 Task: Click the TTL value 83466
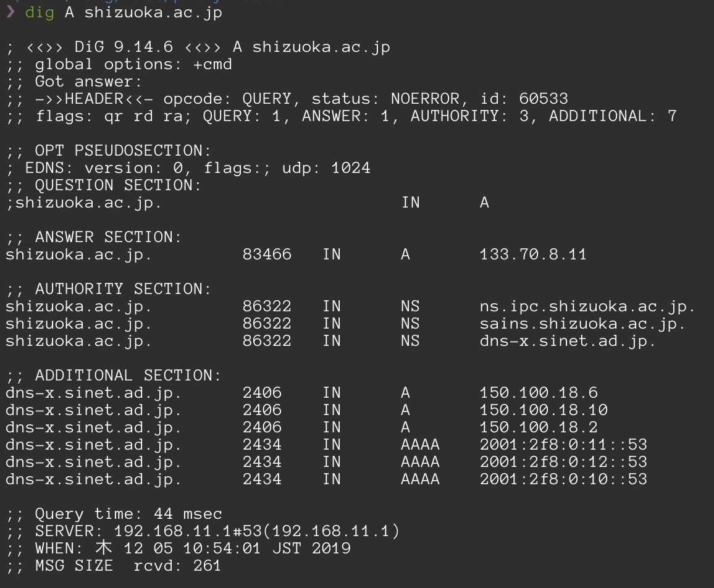267,254
